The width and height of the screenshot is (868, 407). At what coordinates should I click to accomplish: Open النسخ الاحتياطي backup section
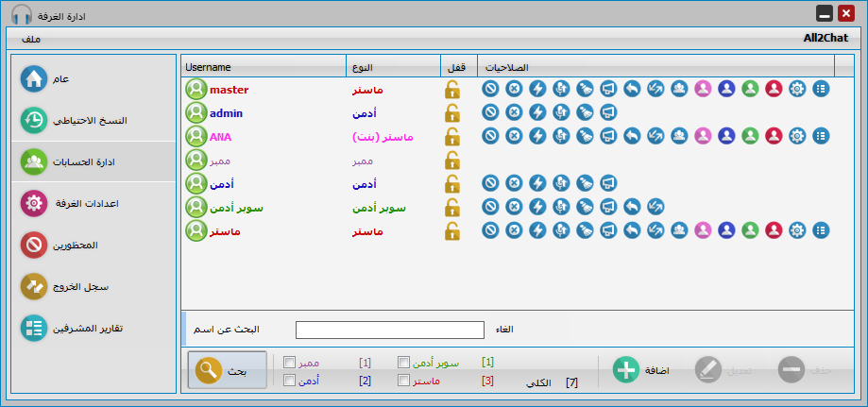(94, 120)
